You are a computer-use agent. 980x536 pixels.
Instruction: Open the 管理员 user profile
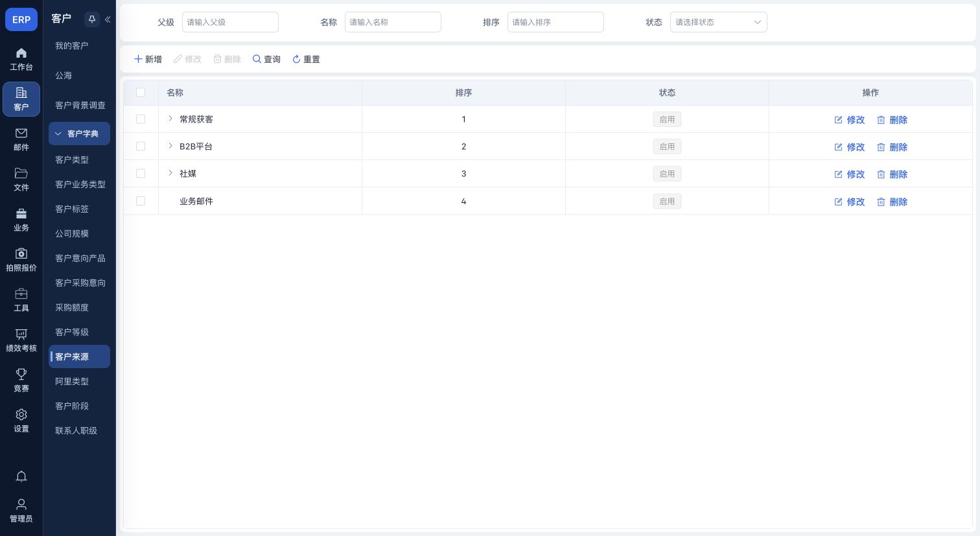pyautogui.click(x=21, y=511)
